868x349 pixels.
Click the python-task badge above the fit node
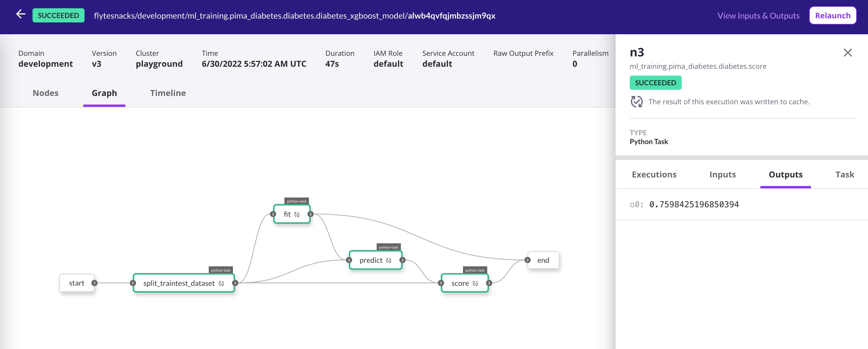click(x=297, y=201)
